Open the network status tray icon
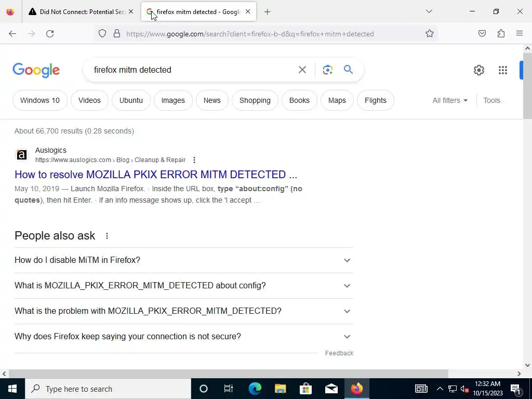The image size is (532, 399). tap(453, 389)
